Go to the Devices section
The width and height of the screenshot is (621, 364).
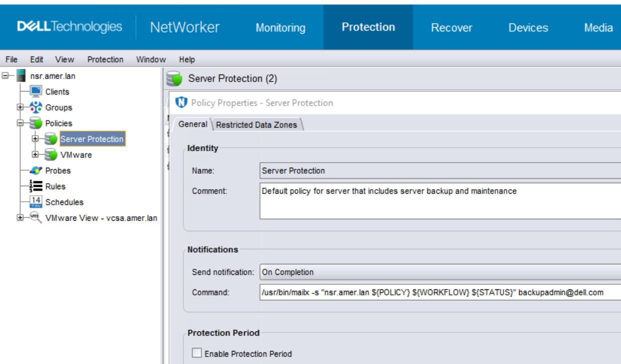(528, 28)
